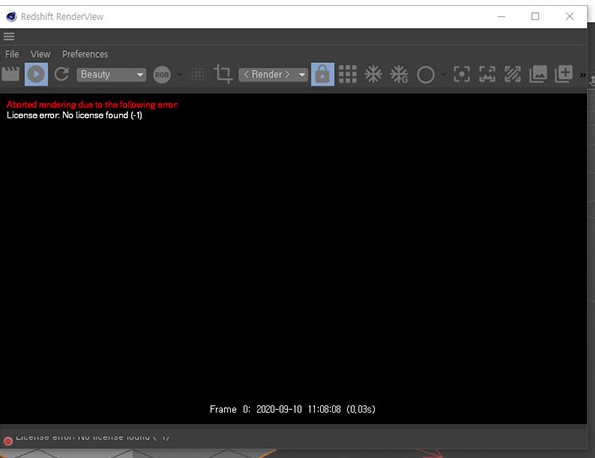Expand the small arrow beside RGB

[179, 74]
